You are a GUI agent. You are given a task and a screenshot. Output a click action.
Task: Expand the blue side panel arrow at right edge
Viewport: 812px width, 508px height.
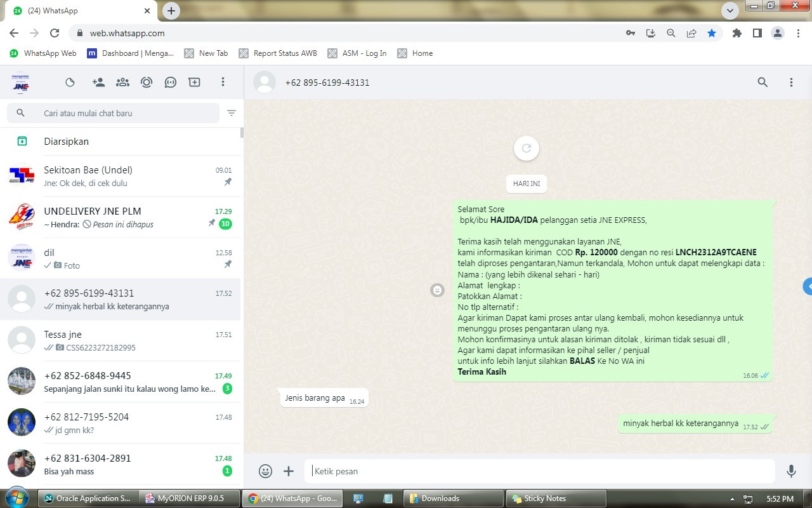[808, 286]
